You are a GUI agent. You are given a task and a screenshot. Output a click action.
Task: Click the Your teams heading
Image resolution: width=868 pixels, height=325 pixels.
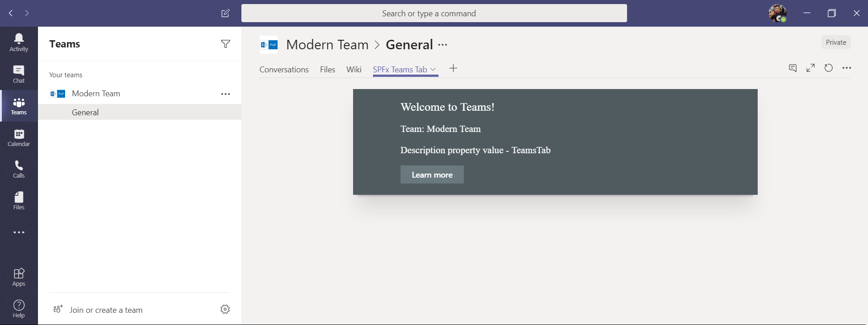click(66, 75)
